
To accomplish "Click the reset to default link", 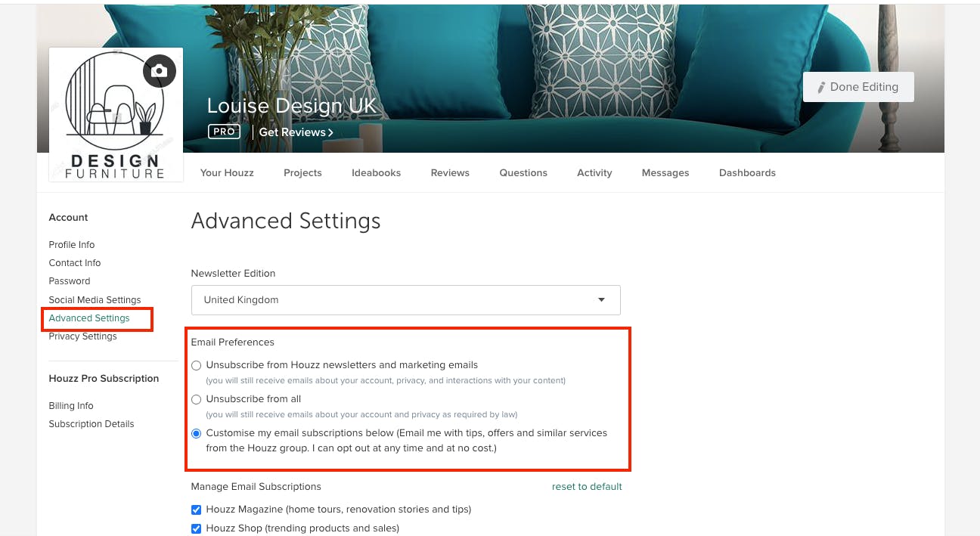I will pos(587,487).
